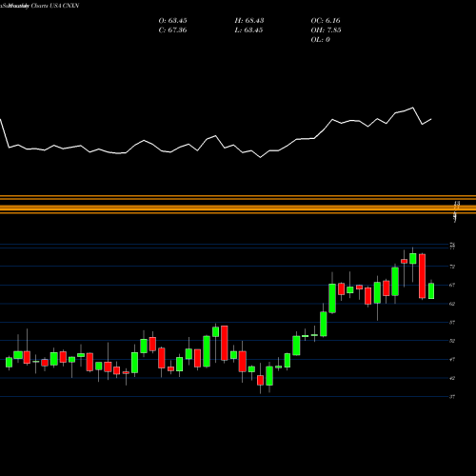The width and height of the screenshot is (476, 476).
Task: Select the tall red candlestick before the last candle
Action: tap(422, 276)
